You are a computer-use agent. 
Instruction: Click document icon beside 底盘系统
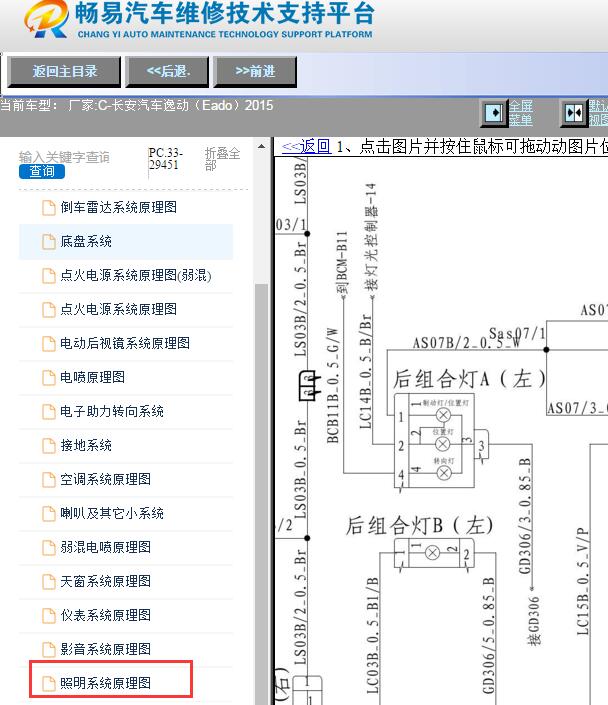coord(49,242)
